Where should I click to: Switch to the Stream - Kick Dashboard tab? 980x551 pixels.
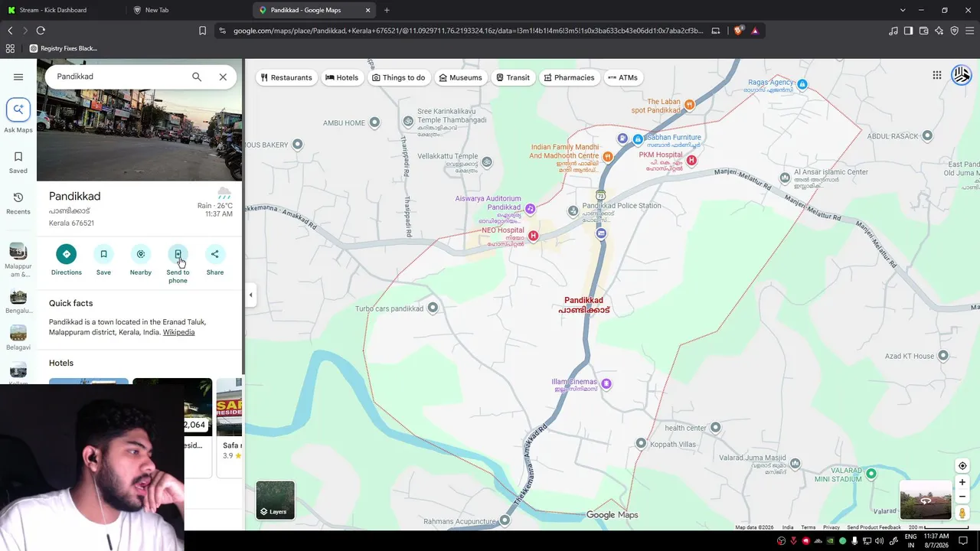pos(61,10)
